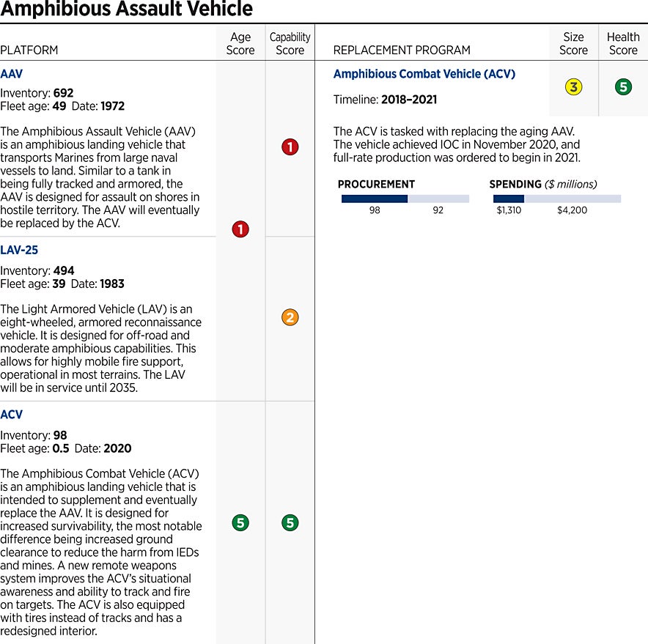The width and height of the screenshot is (648, 644).
Task: Open the LAV-25 platform heading link
Action: pos(19,250)
